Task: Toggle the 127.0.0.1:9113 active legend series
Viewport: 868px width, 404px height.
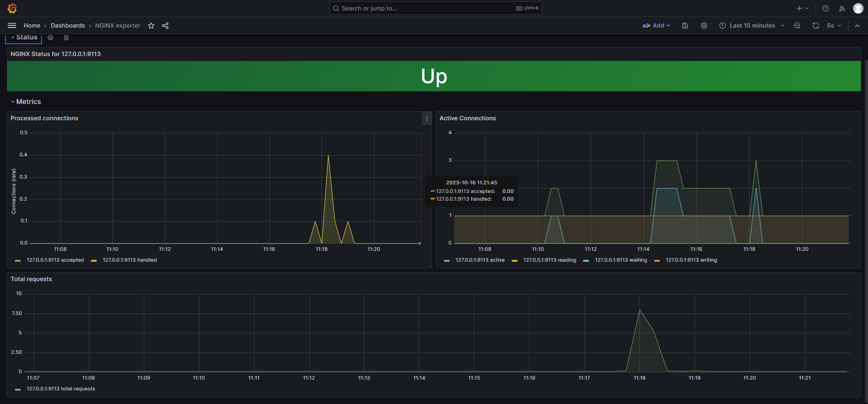Action: tap(480, 260)
